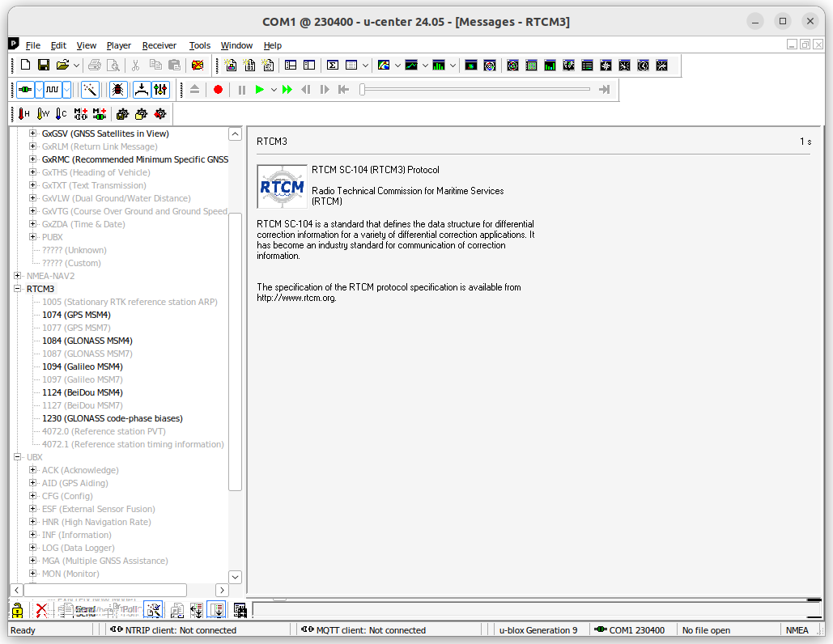The height and width of the screenshot is (644, 833).
Task: Select 1094 (Galileo MSM4) message
Action: tap(83, 366)
